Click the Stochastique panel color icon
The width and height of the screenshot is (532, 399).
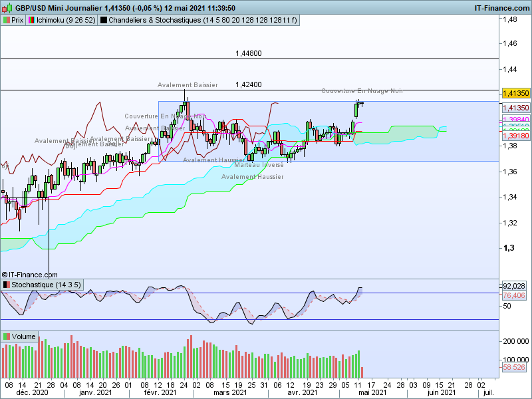(x=7, y=285)
